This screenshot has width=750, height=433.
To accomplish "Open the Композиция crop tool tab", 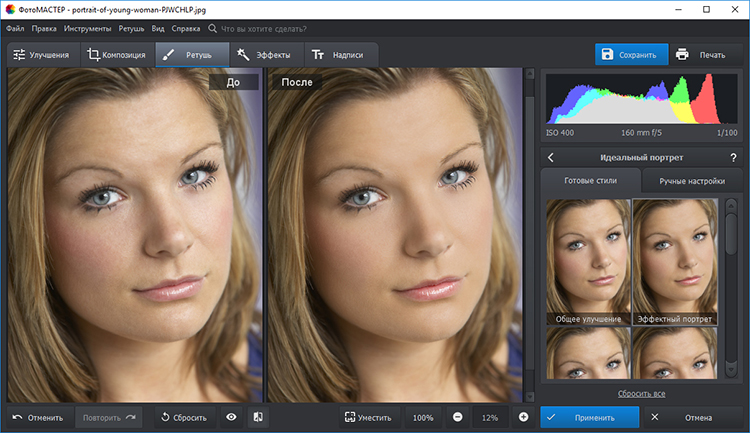I will [116, 55].
